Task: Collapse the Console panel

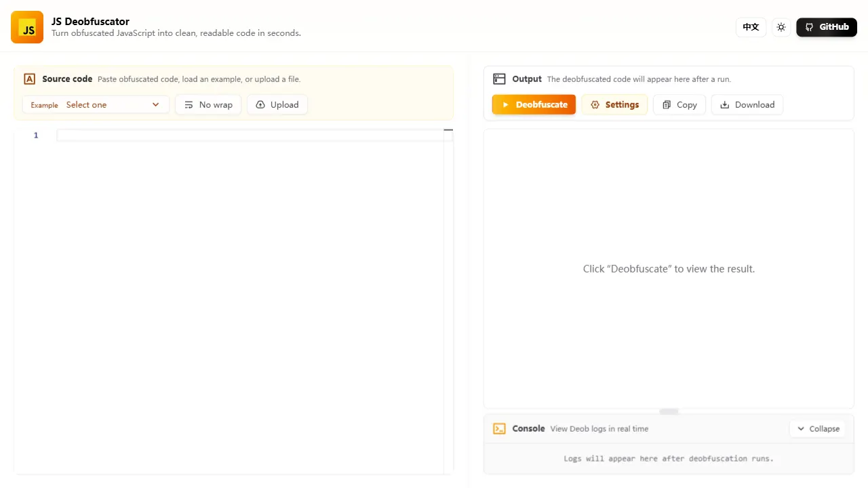Action: pyautogui.click(x=818, y=428)
